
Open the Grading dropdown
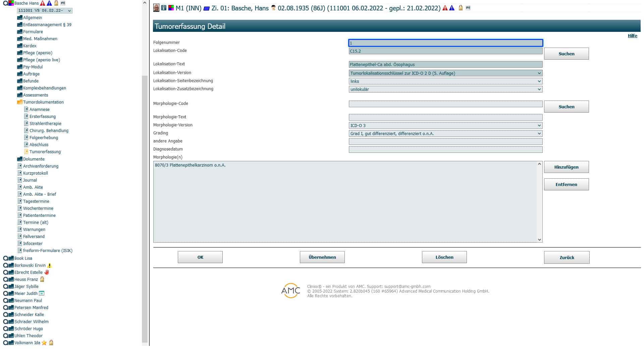pyautogui.click(x=445, y=133)
